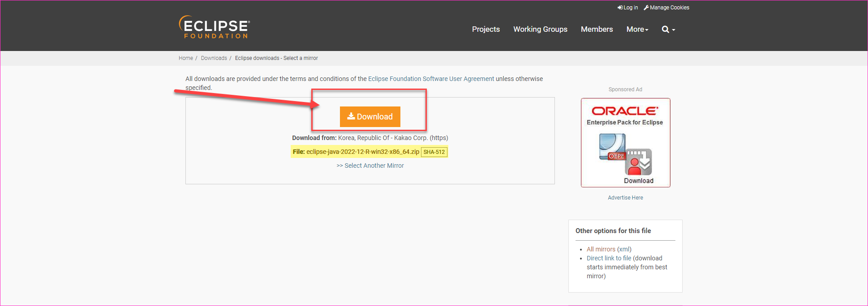The image size is (868, 306).
Task: Click the SHA-512 checksum button
Action: click(x=434, y=152)
